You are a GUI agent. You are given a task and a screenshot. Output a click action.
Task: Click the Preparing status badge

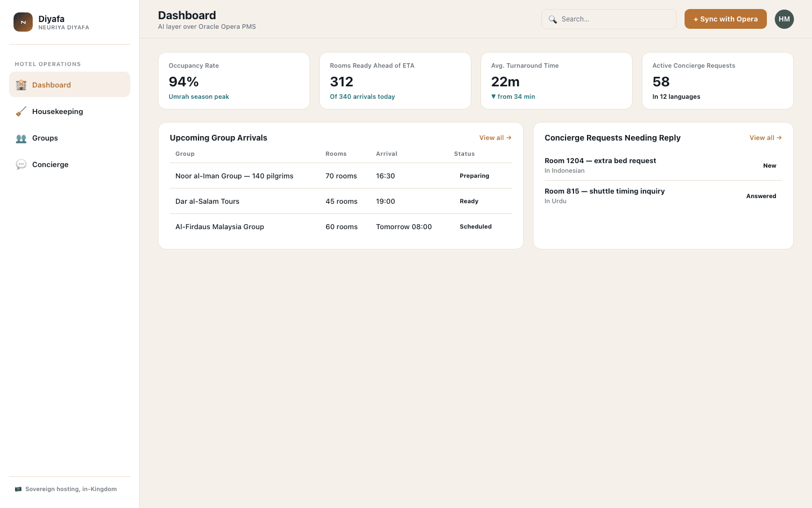tap(474, 176)
